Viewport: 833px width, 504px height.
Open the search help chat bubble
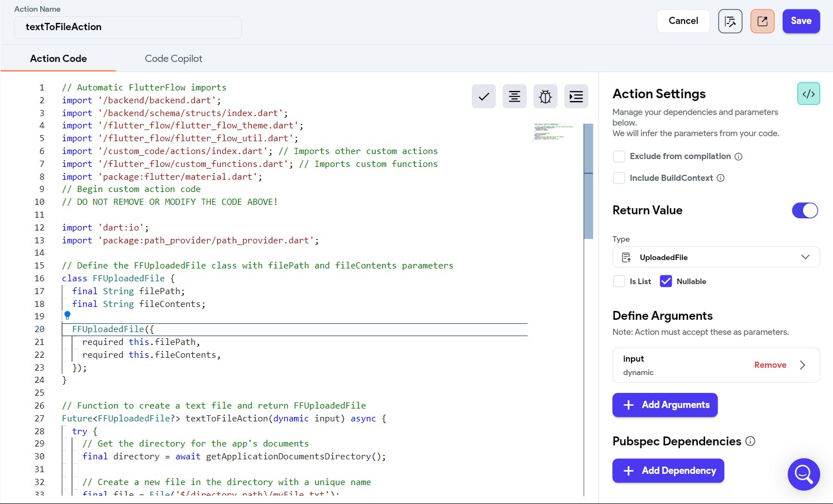tap(803, 474)
